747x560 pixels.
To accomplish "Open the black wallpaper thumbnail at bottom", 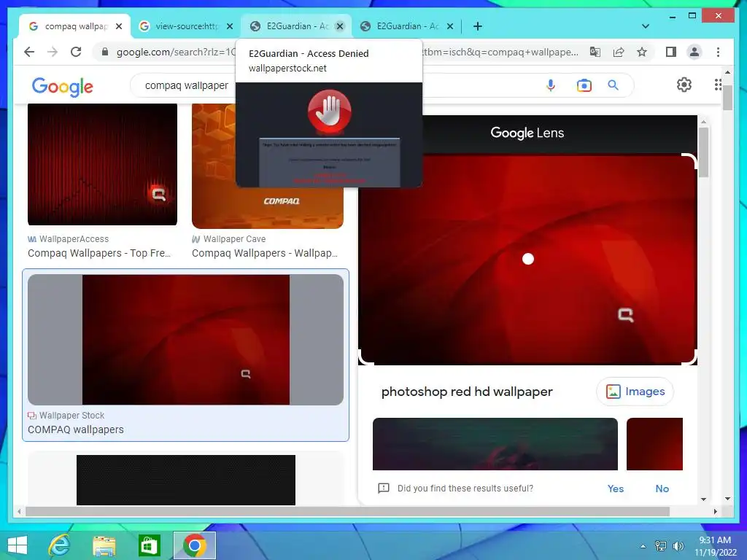I will point(186,480).
